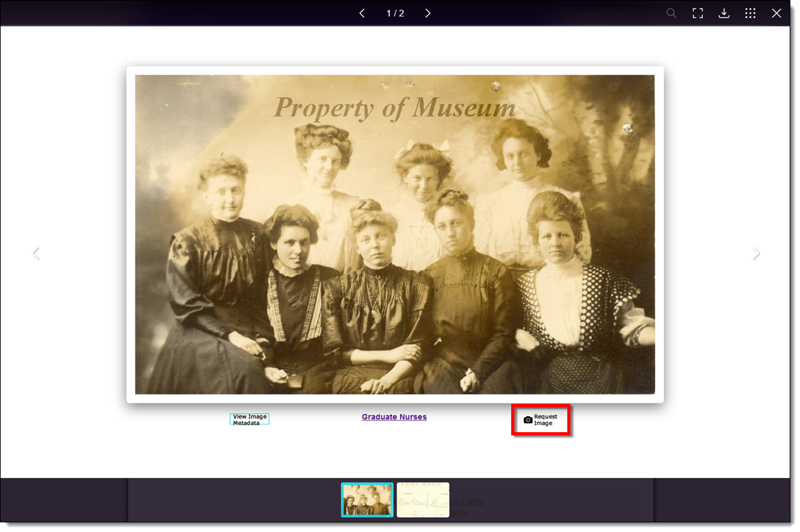Viewport: 800px width, 532px height.
Task: Advance to next image using top toolbar arrow
Action: coord(427,14)
